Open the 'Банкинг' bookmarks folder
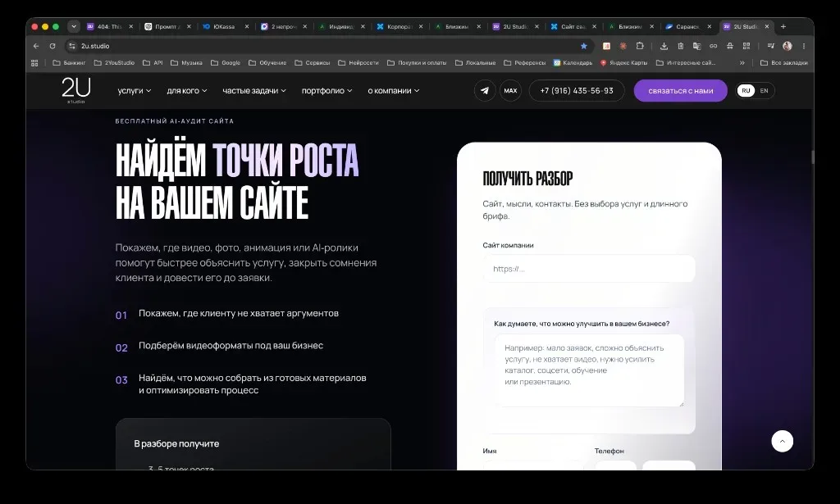Viewport: 840px width, 504px height. click(69, 62)
